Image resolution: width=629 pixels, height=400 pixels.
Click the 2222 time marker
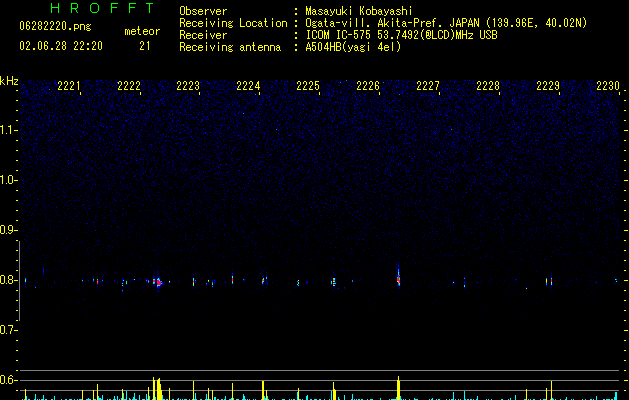(129, 86)
